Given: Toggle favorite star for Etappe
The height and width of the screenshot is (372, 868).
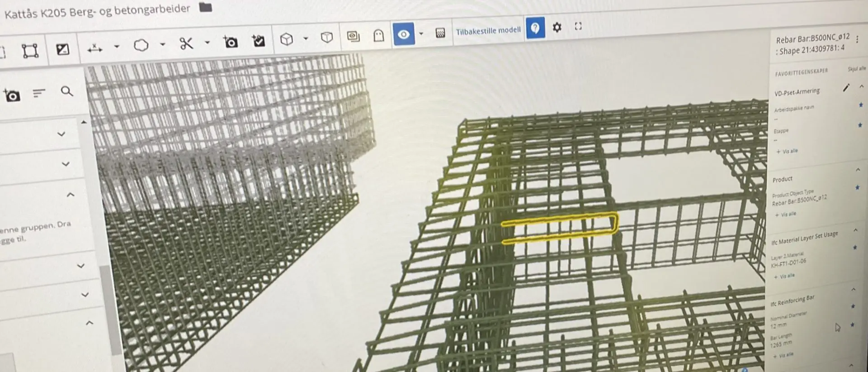Looking at the screenshot, I should (860, 125).
